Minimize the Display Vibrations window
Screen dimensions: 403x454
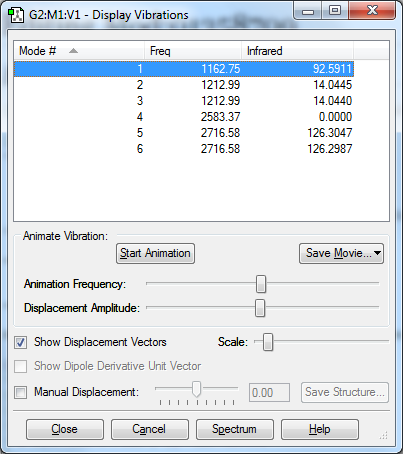pos(308,11)
